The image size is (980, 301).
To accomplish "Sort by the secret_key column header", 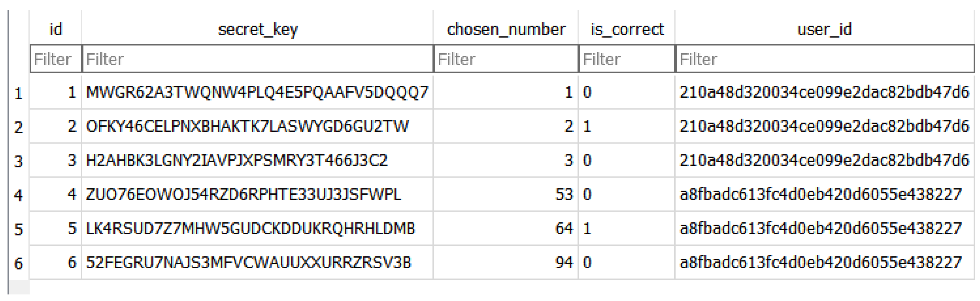I will 258,29.
